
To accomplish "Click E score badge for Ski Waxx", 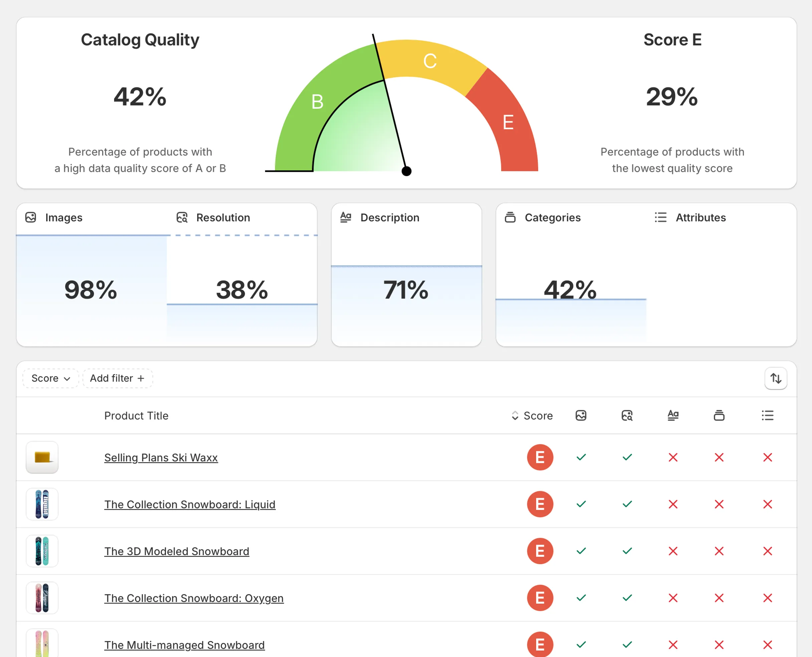I will coord(540,457).
